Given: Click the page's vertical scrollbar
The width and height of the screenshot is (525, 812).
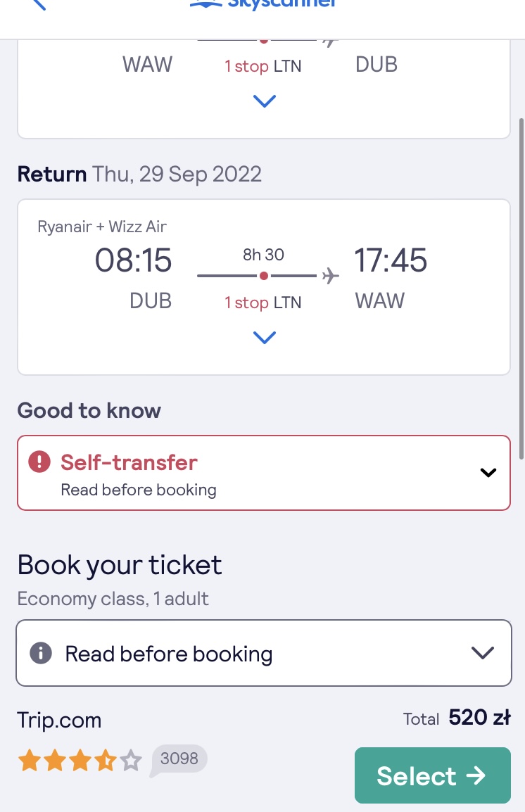Looking at the screenshot, I should 521,288.
